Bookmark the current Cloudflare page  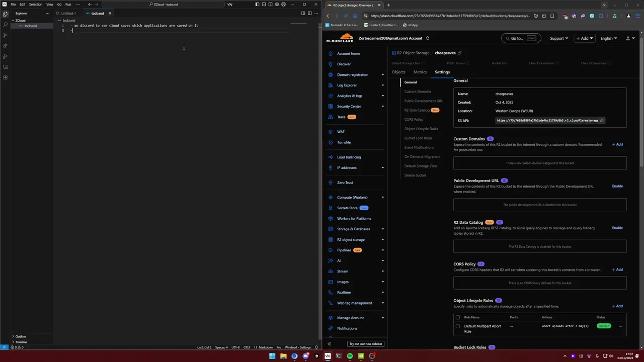tap(552, 16)
